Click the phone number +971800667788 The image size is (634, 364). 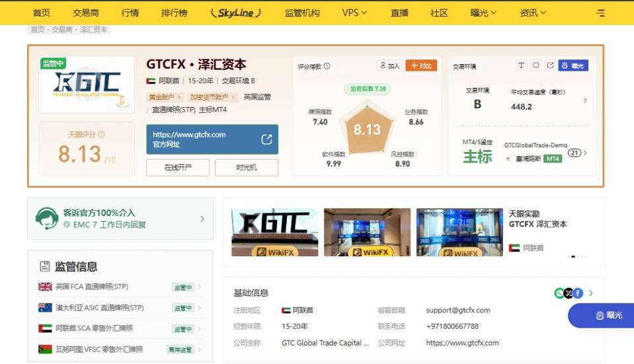click(452, 326)
